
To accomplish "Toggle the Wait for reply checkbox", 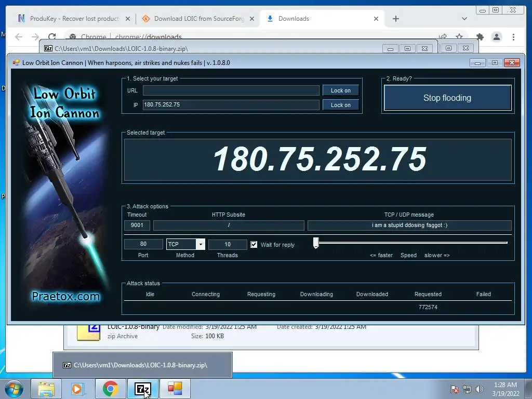I will pyautogui.click(x=254, y=245).
